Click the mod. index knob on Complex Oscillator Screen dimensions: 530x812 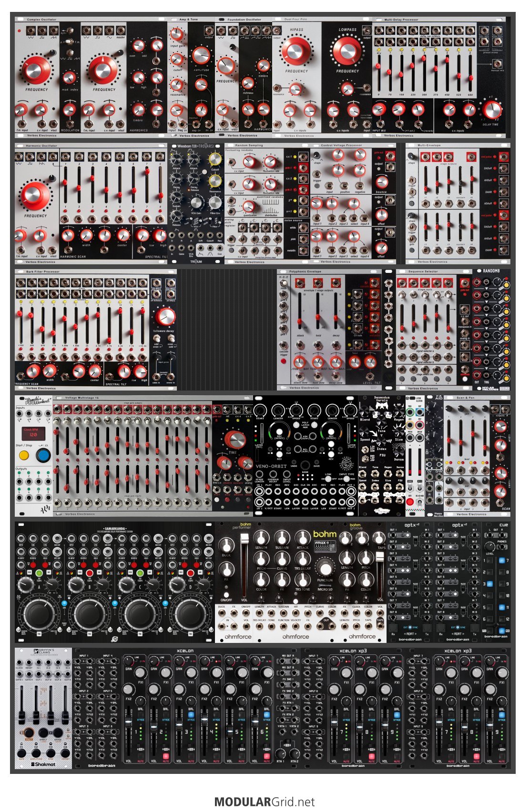[69, 78]
